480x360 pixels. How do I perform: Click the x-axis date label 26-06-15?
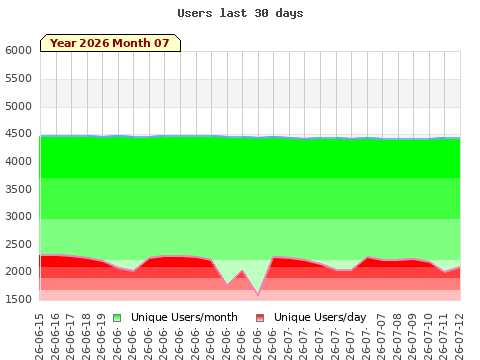click(39, 337)
